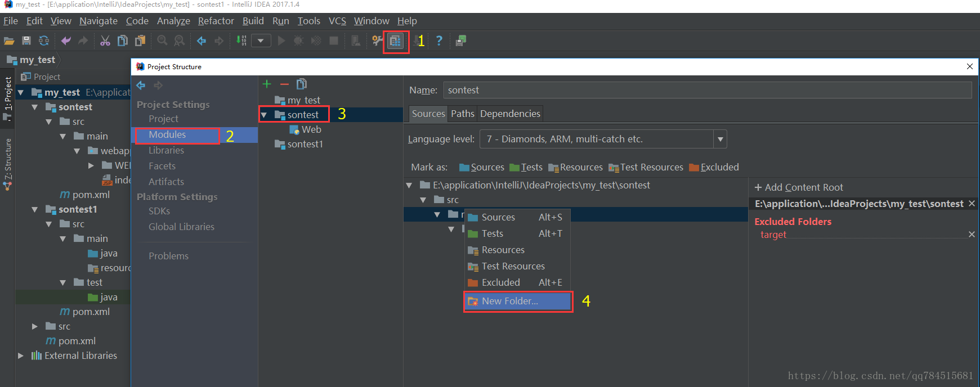980x387 pixels.
Task: Choose New Folder... in context menu
Action: 518,301
